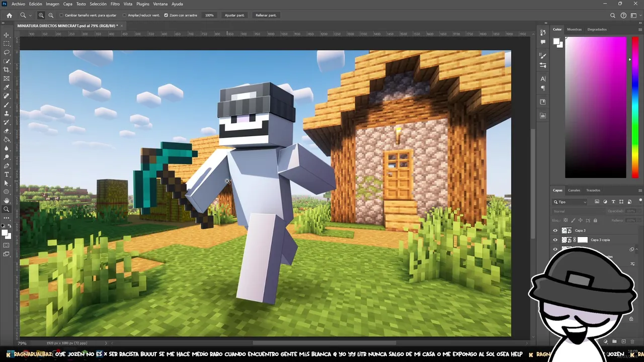Select the Brush tool
Image resolution: width=644 pixels, height=362 pixels.
pos(7,105)
